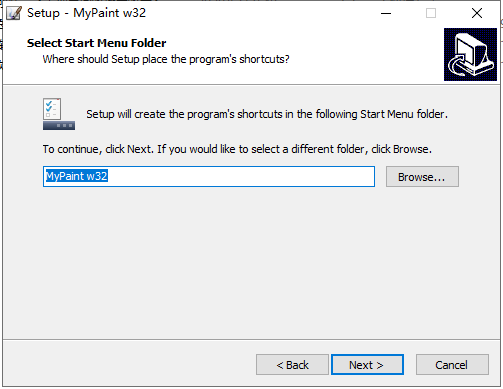This screenshot has height=389, width=503.
Task: Click the 'Setup will create the program's shortcuts' text
Action: pyautogui.click(x=267, y=114)
